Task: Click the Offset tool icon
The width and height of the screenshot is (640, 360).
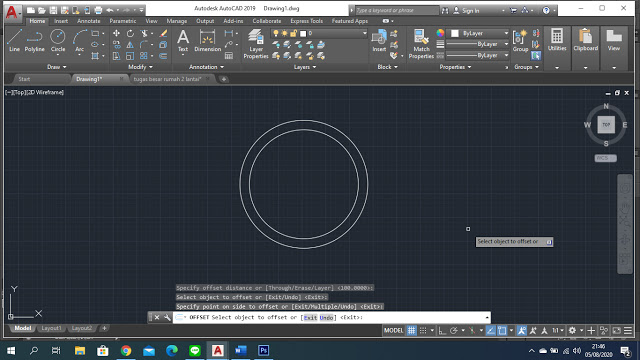Action: pyautogui.click(x=163, y=56)
